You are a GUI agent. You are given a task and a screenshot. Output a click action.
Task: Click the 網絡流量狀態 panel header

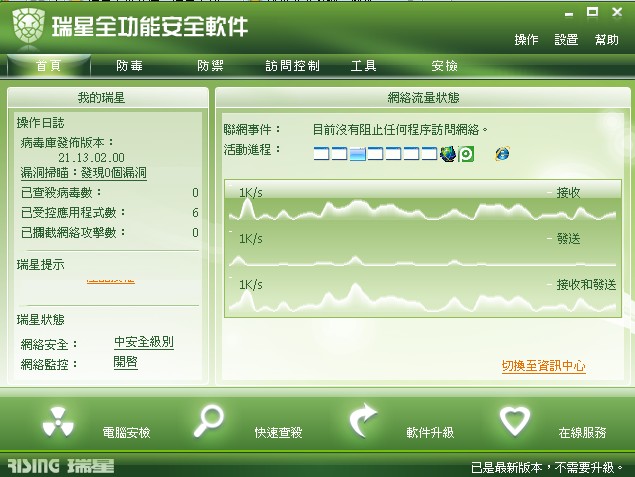423,98
